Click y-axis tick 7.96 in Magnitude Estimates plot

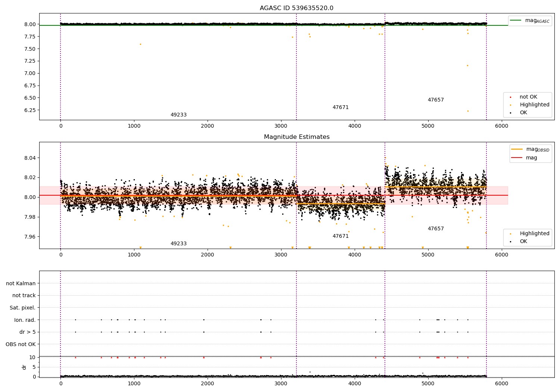(30, 237)
